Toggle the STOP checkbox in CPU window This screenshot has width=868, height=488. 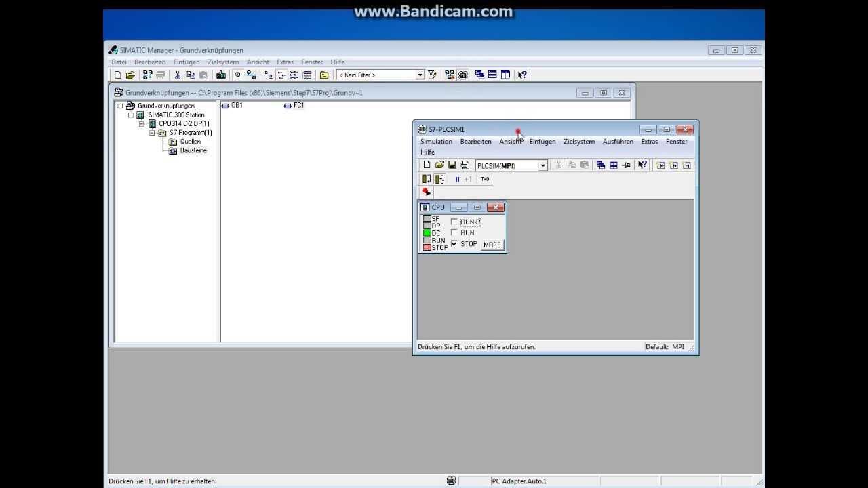pyautogui.click(x=454, y=243)
